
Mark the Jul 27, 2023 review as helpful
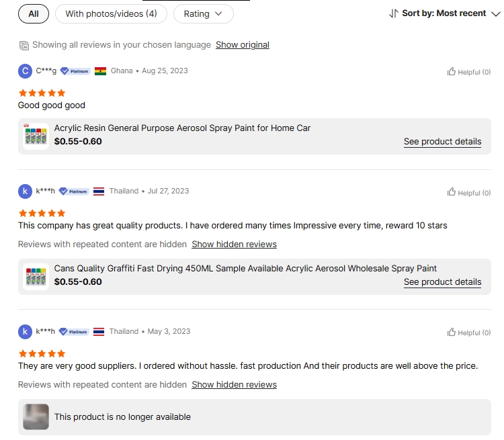[452, 192]
